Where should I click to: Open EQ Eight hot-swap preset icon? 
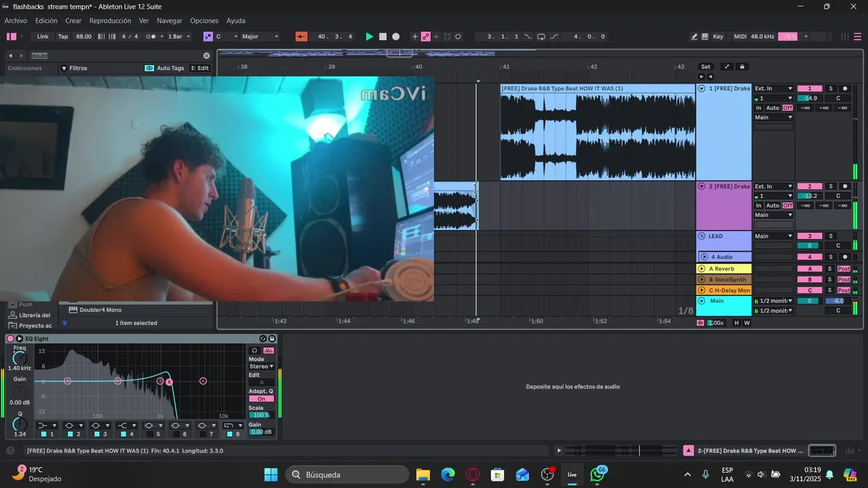263,338
